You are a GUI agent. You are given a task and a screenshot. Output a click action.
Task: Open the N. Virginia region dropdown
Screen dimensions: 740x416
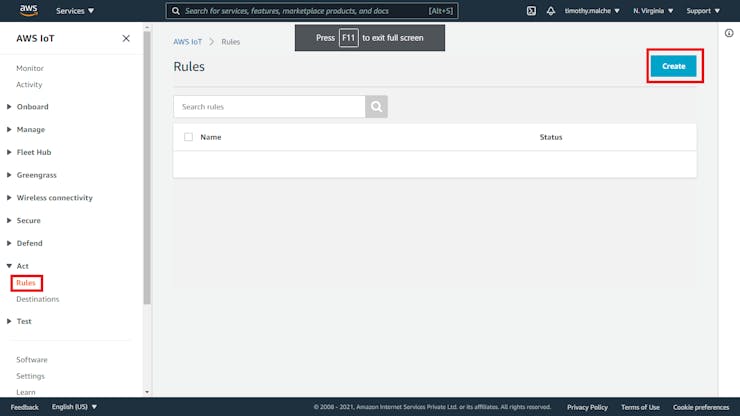(x=653, y=11)
